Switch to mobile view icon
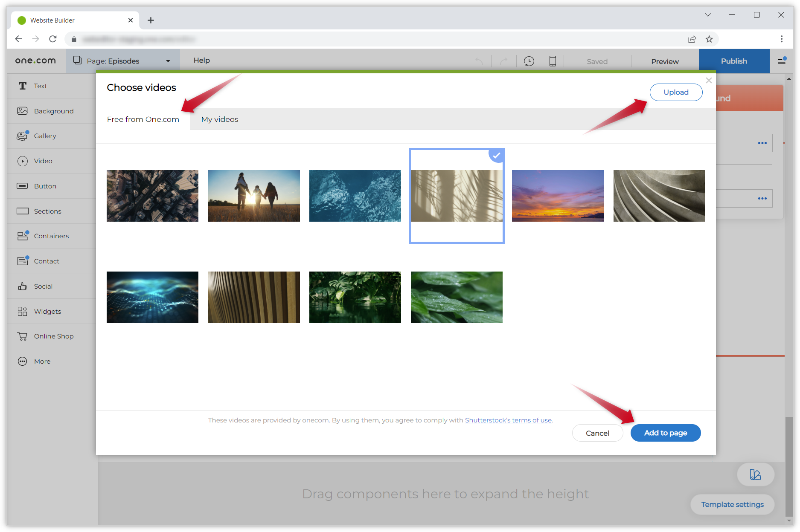Image resolution: width=800 pixels, height=532 pixels. pyautogui.click(x=553, y=61)
